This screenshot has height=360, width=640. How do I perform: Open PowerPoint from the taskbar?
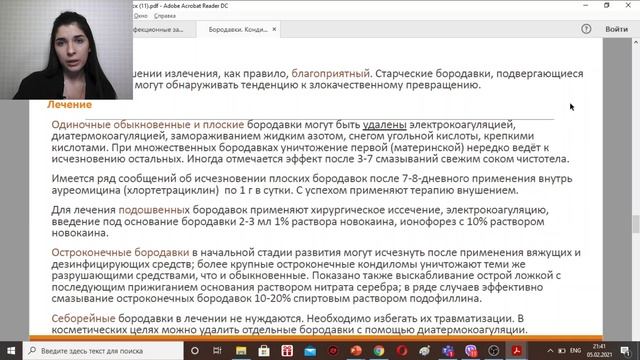[356, 351]
